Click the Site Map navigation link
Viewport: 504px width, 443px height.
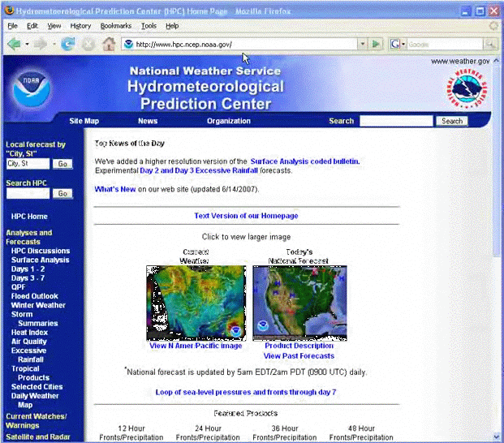coord(84,121)
